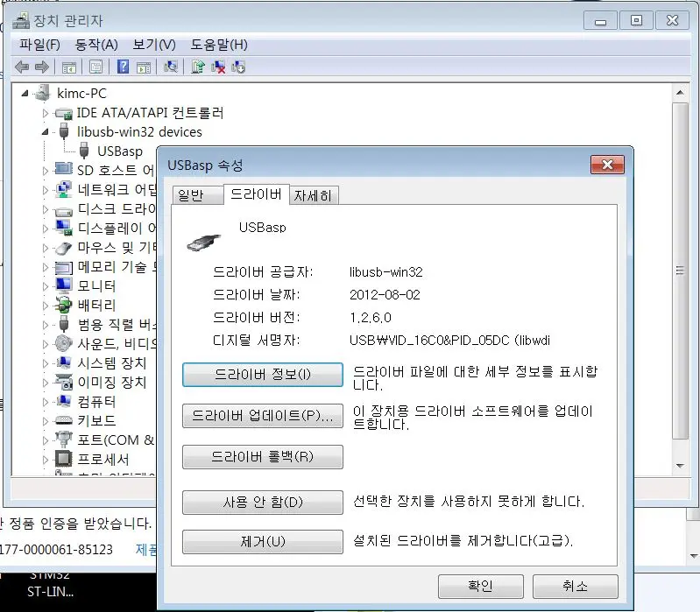Click the blue Help question-mark icon
The image size is (700, 612).
[x=123, y=67]
